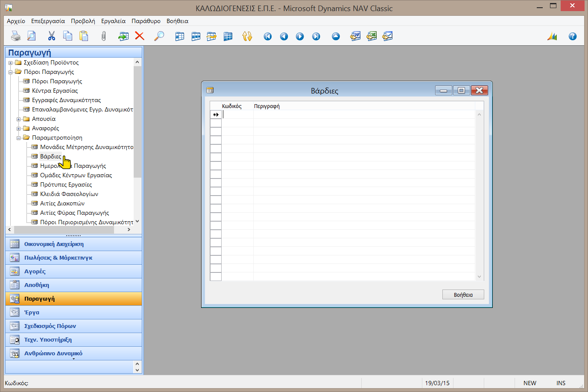Click the Βάρδιες table scroll-down arrow
The height and width of the screenshot is (392, 588).
(479, 277)
